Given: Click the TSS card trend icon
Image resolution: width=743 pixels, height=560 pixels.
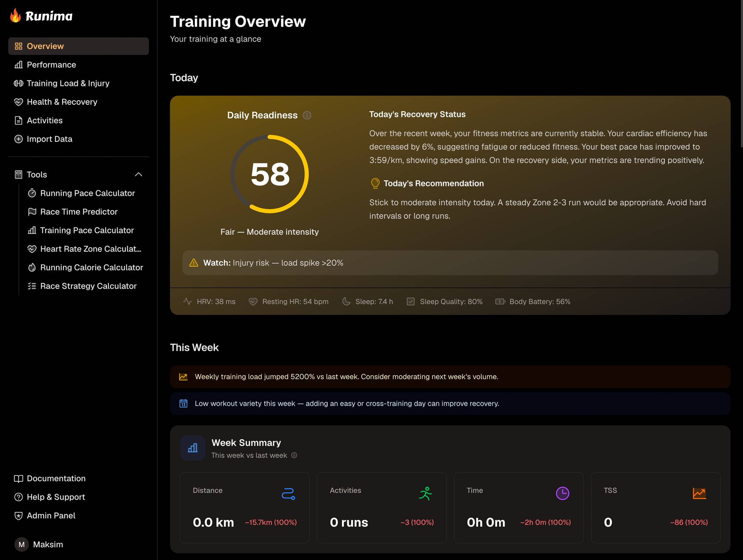Looking at the screenshot, I should click(x=699, y=493).
